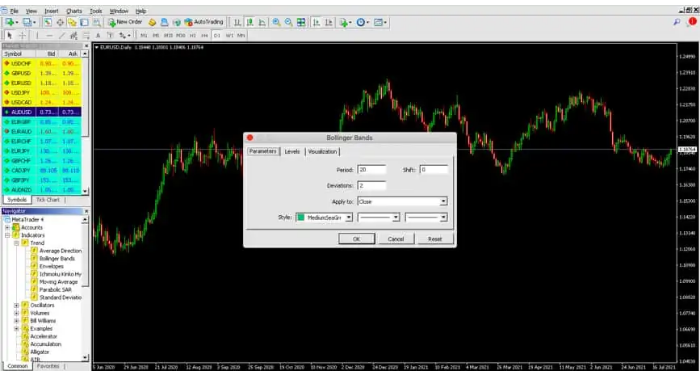
Task: Click the search magnifier icon top right
Action: tap(677, 22)
